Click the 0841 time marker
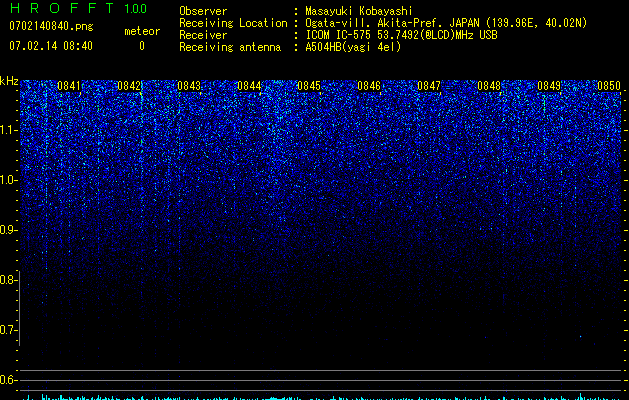 [x=69, y=86]
